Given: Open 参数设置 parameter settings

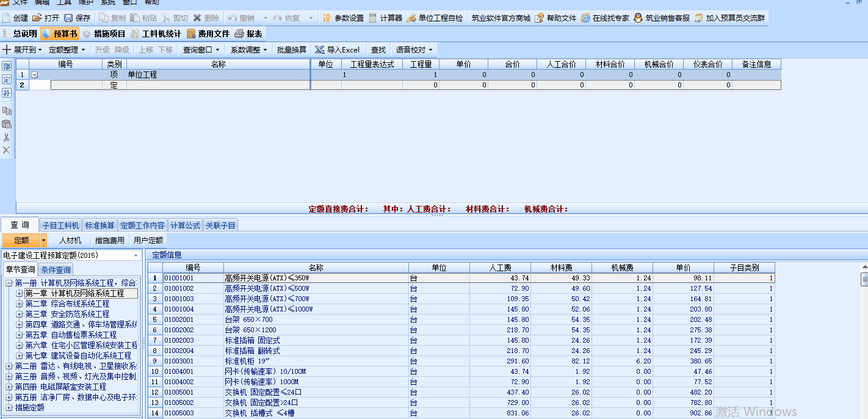Looking at the screenshot, I should point(327,18).
